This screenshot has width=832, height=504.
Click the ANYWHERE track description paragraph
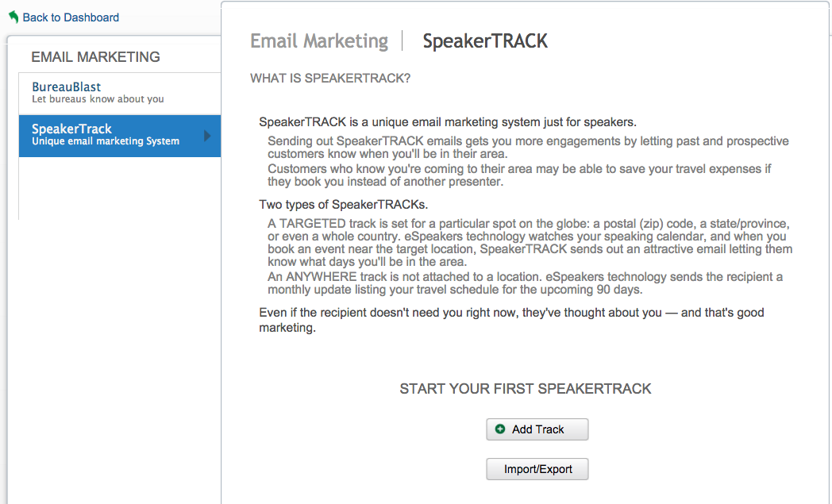[x=525, y=283]
